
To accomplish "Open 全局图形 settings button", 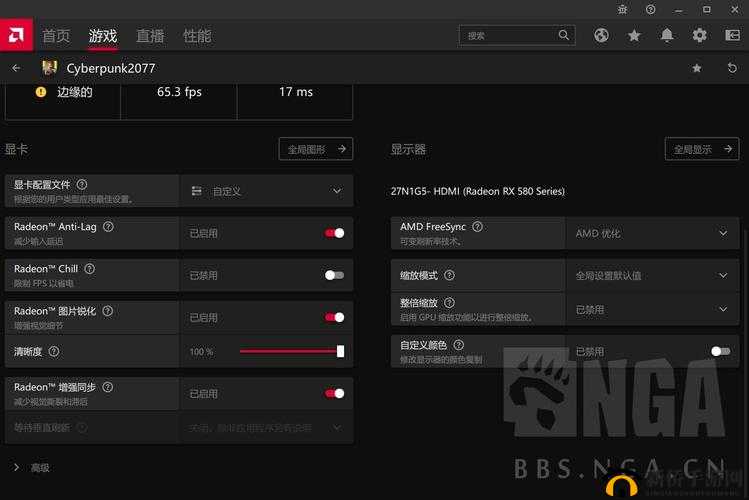I will pyautogui.click(x=316, y=149).
